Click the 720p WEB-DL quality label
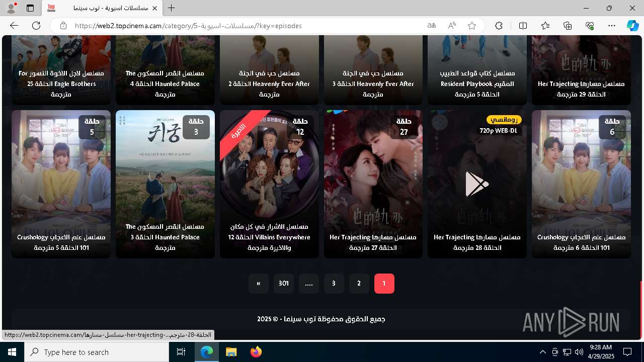 pos(498,131)
